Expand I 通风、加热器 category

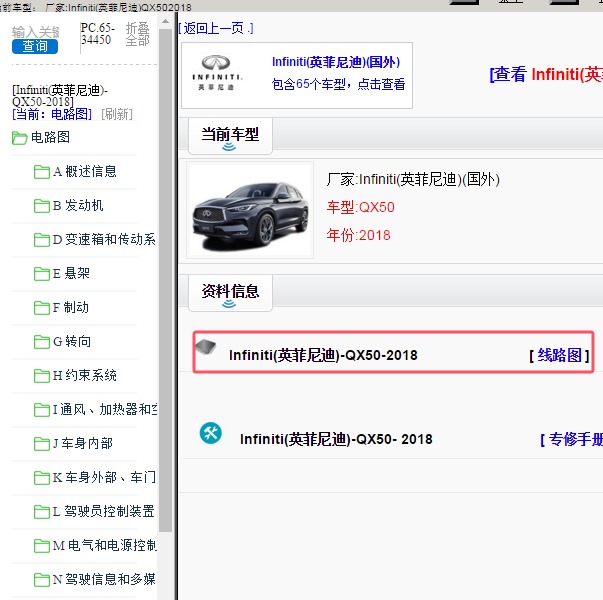click(x=105, y=409)
